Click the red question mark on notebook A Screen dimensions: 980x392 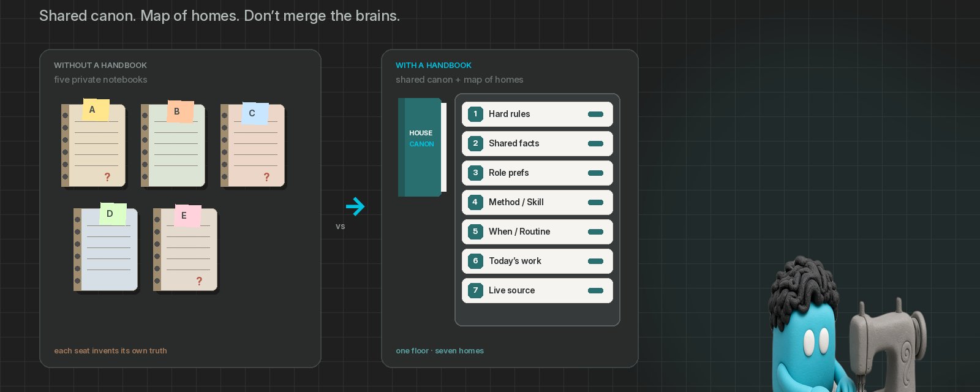tap(107, 177)
